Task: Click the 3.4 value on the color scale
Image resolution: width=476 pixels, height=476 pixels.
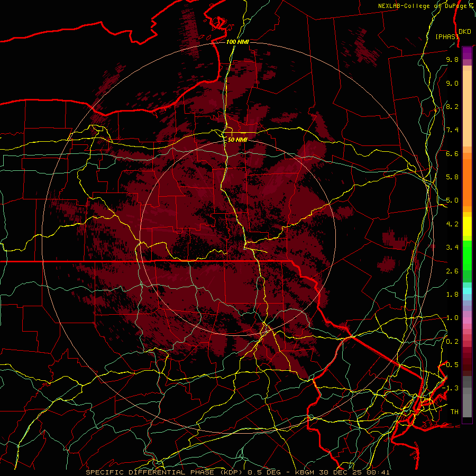Action: (452, 248)
